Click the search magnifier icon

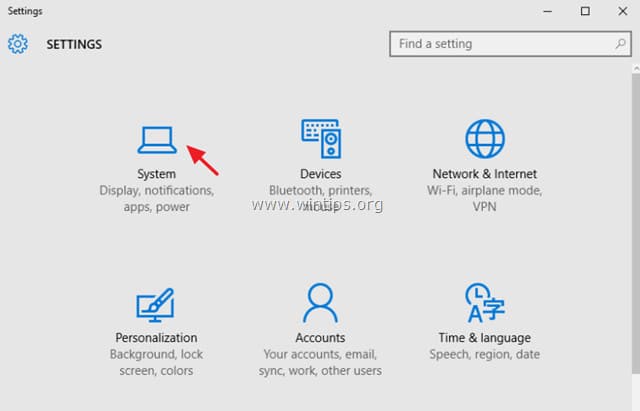pos(620,43)
